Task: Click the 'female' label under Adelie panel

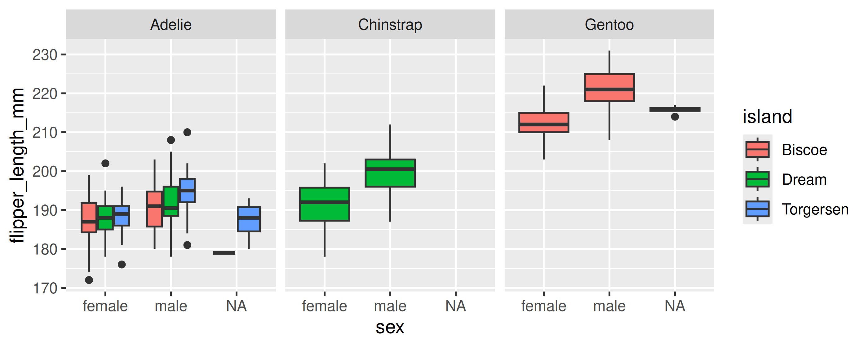Action: click(105, 306)
